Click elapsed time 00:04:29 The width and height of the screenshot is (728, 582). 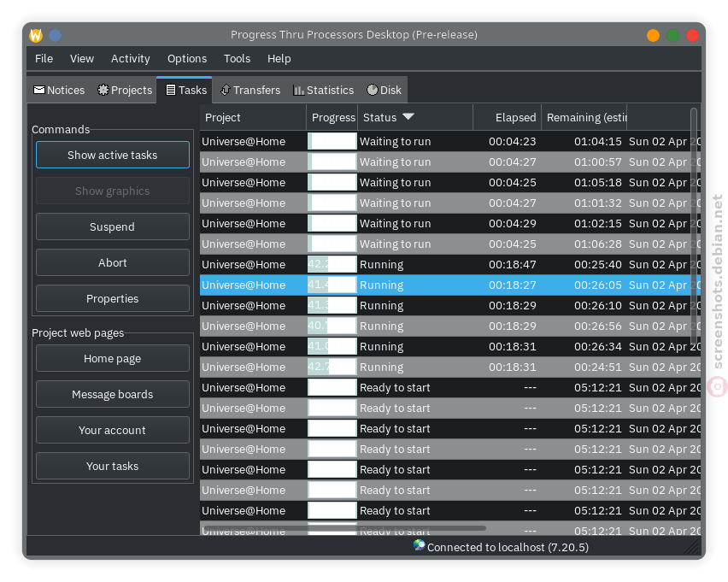tap(512, 223)
